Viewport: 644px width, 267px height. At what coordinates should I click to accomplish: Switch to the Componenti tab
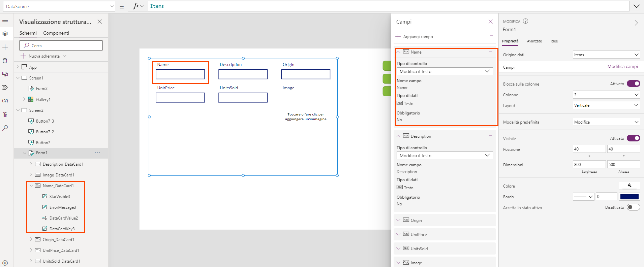(x=56, y=33)
